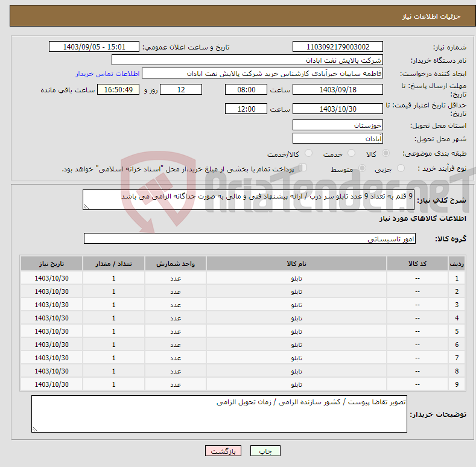This screenshot has width=476, height=467.
Task: Click the نام دستگاه خریدار field
Action: pos(247,60)
